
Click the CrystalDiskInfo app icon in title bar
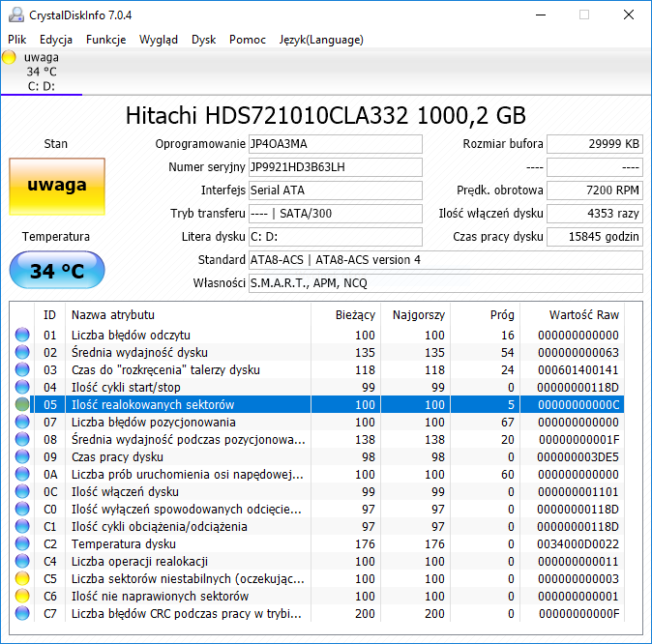coord(16,15)
